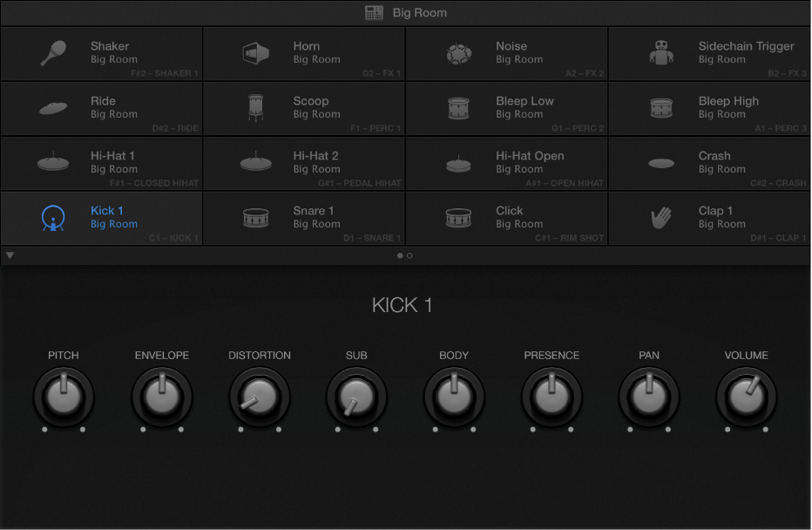Open the second page of pads

pos(409,255)
